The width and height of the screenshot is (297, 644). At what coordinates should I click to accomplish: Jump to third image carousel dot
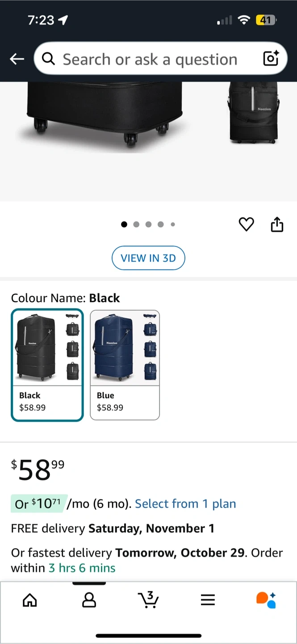tap(148, 225)
